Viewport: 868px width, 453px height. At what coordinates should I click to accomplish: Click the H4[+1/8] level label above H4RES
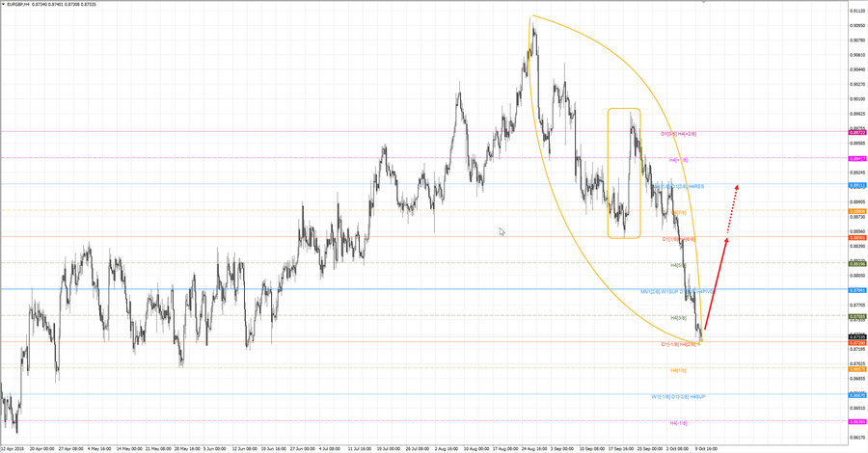coord(678,160)
